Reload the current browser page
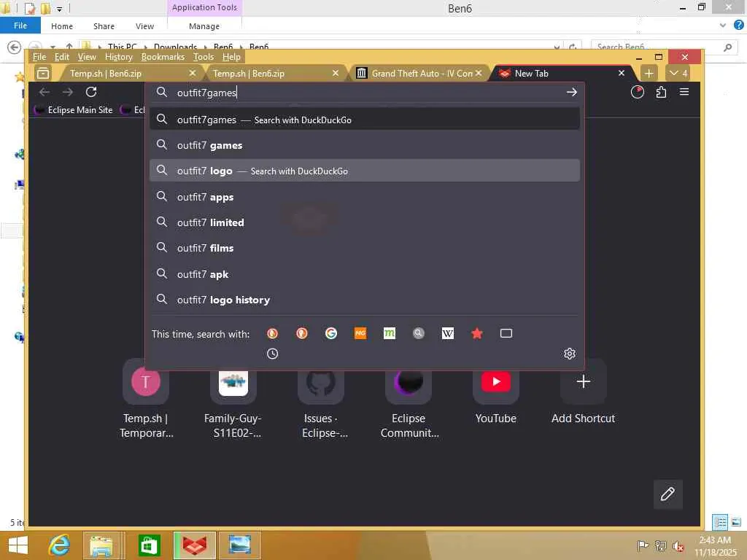This screenshot has width=747, height=560. [91, 92]
